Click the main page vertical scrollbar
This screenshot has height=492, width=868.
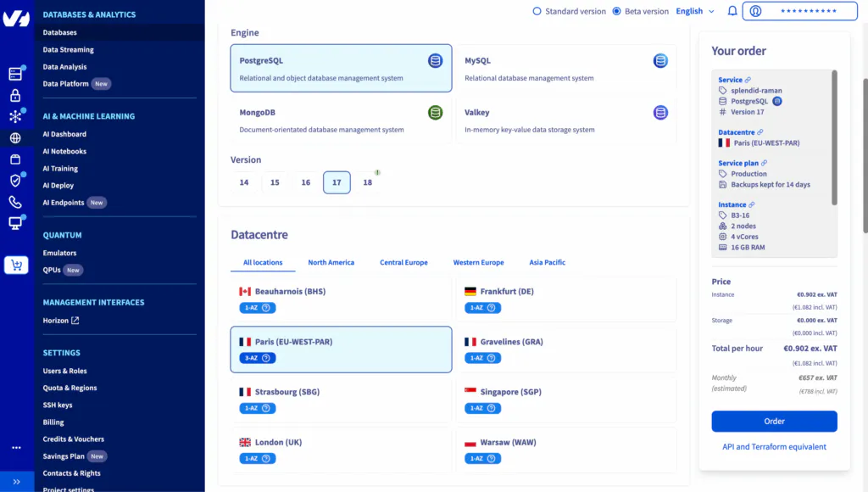point(865,155)
